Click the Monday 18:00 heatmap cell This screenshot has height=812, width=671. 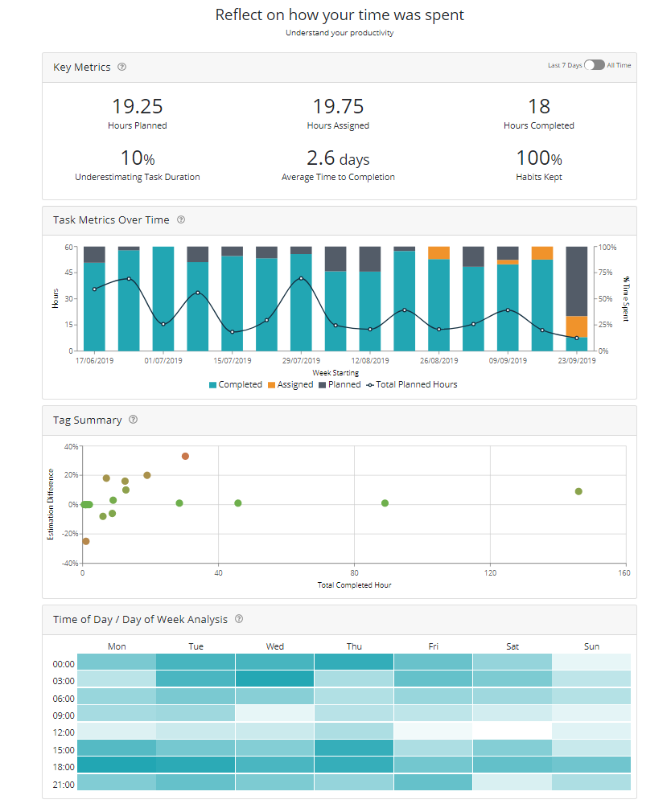point(117,765)
